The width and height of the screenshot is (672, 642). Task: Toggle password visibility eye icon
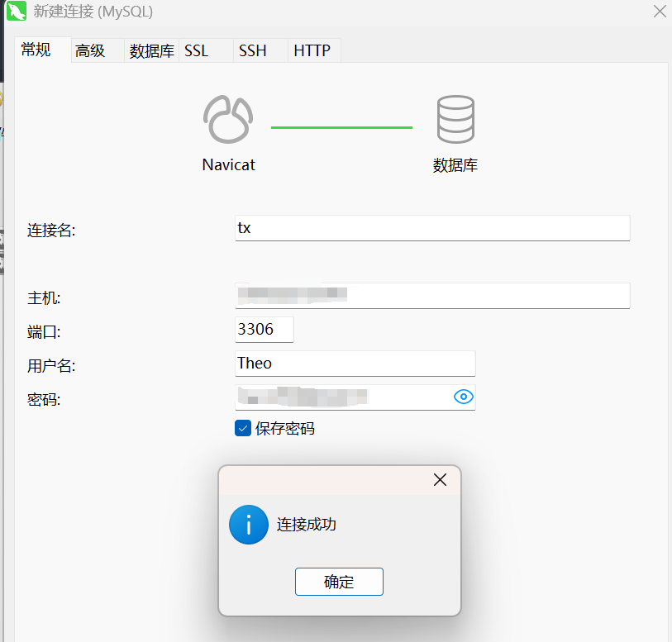coord(463,397)
